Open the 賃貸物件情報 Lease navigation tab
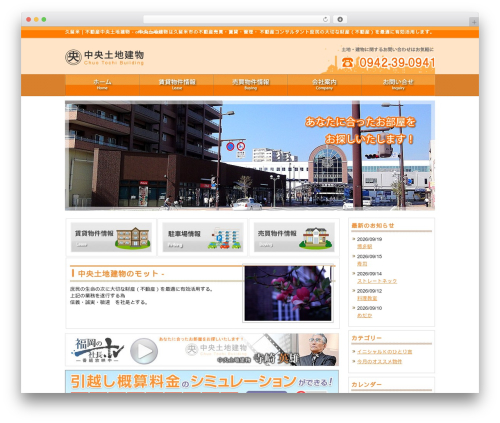Image resolution: width=500 pixels, height=423 pixels. (177, 85)
